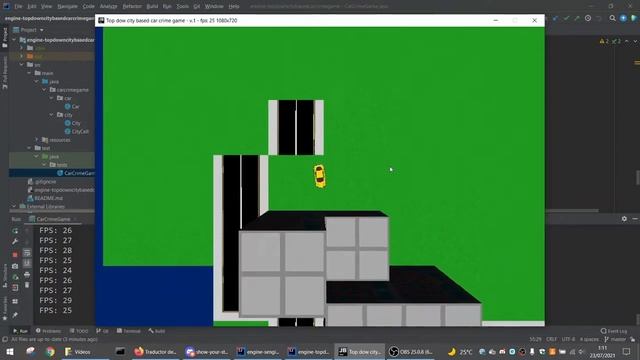Image resolution: width=640 pixels, height=360 pixels.
Task: Stop the running process with red square
Action: coord(15,255)
